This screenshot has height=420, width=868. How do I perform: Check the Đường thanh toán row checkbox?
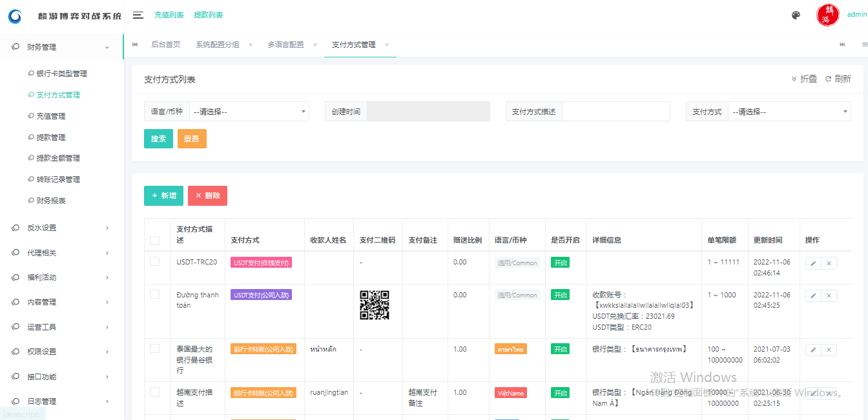pyautogui.click(x=154, y=294)
